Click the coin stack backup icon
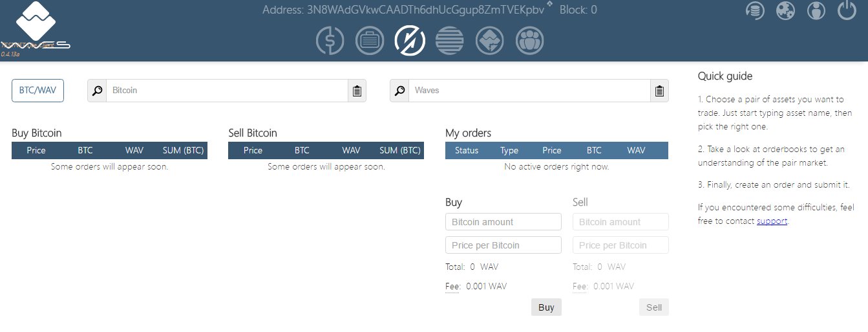Image resolution: width=868 pixels, height=332 pixels. click(754, 11)
